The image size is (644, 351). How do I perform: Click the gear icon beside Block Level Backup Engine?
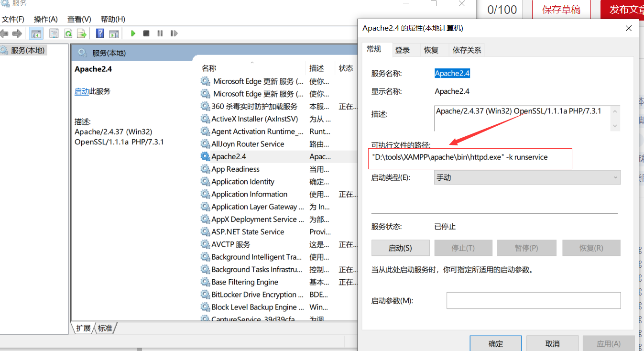(x=205, y=307)
